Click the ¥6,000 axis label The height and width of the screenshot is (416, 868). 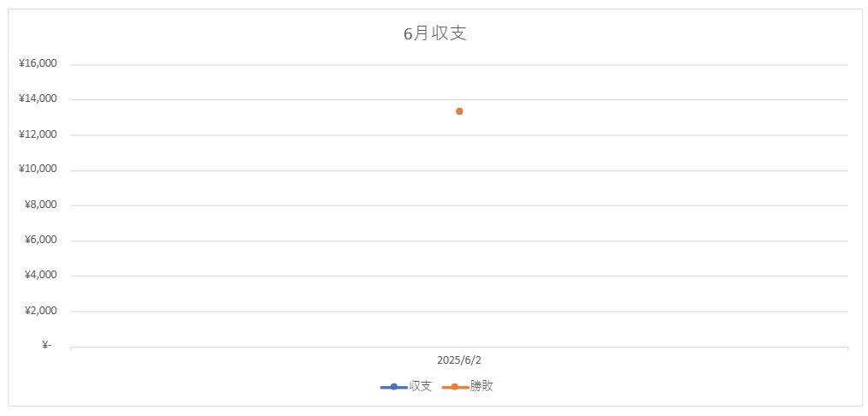click(x=40, y=240)
